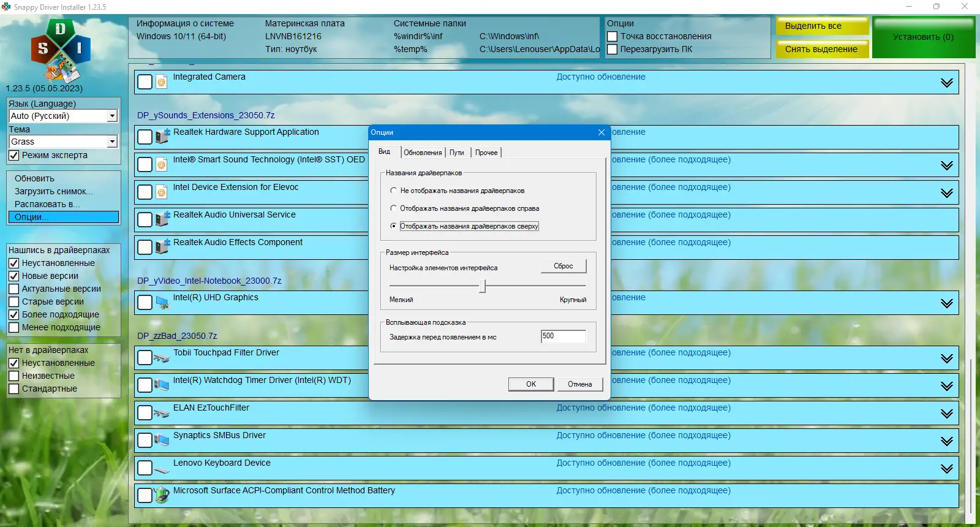
Task: Check the Integrated Camera driver checkbox
Action: click(145, 82)
